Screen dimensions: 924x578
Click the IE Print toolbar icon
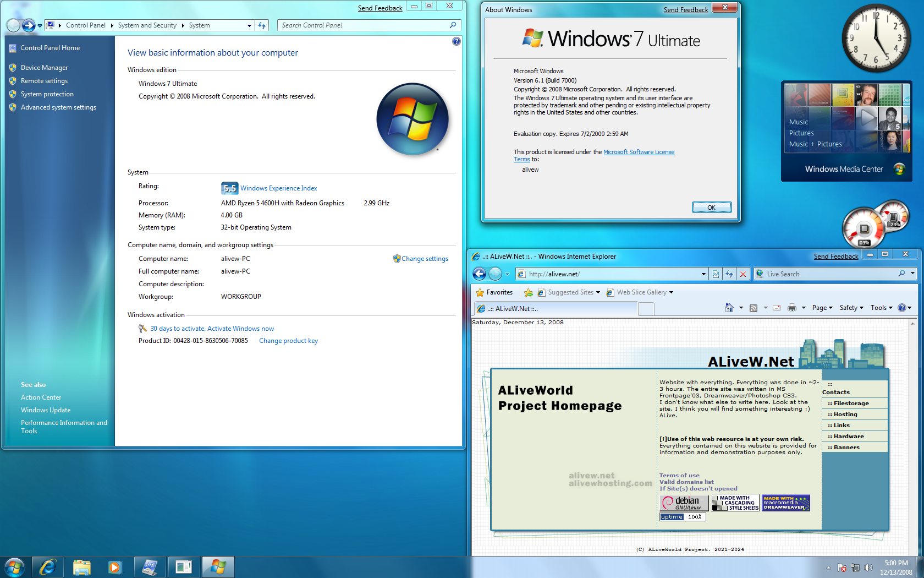click(x=792, y=308)
